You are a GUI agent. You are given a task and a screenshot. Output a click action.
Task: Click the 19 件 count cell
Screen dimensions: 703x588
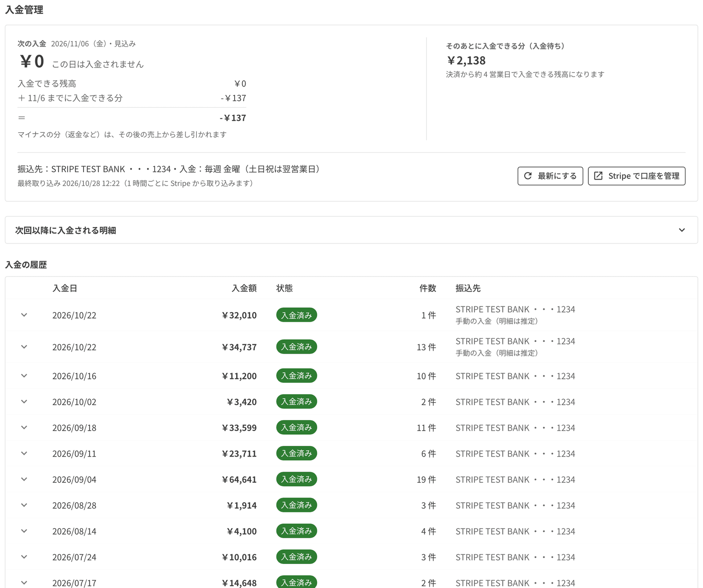(x=427, y=480)
